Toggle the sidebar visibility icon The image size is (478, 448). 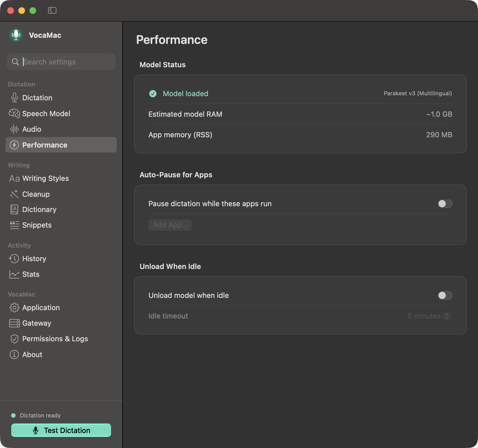(52, 11)
